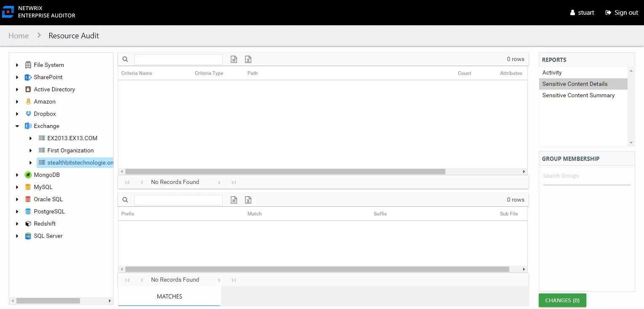Viewport: 644px width, 309px height.
Task: Click the Netwrix Enterprise Auditor logo
Action: (8, 12)
